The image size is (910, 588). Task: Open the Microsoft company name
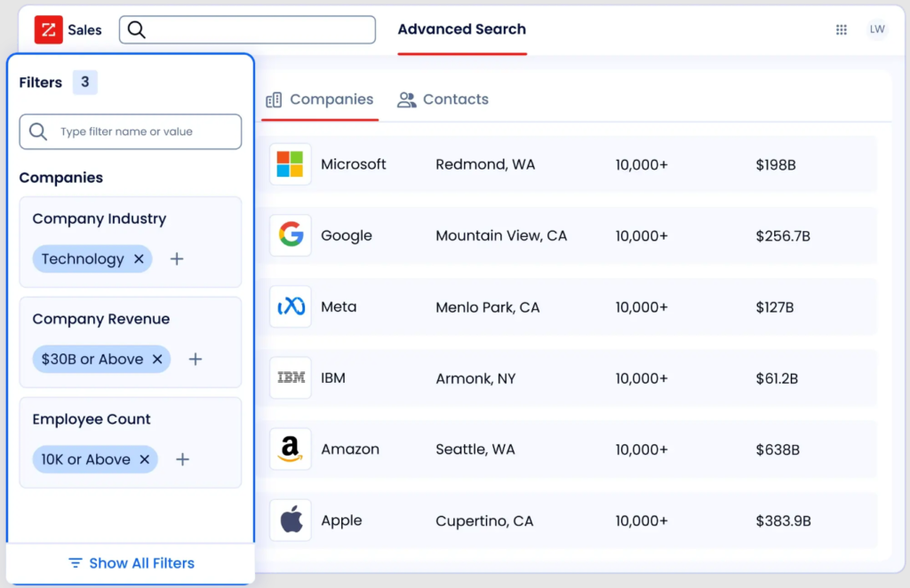click(x=354, y=164)
